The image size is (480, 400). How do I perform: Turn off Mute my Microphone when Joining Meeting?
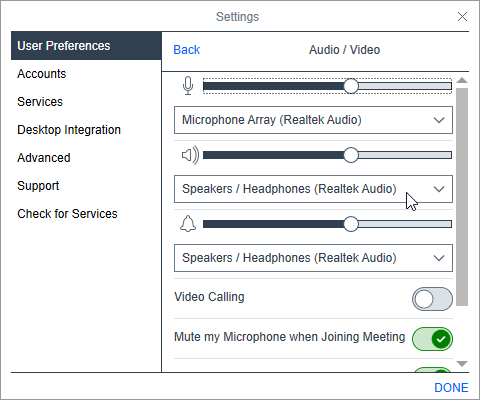pos(432,339)
